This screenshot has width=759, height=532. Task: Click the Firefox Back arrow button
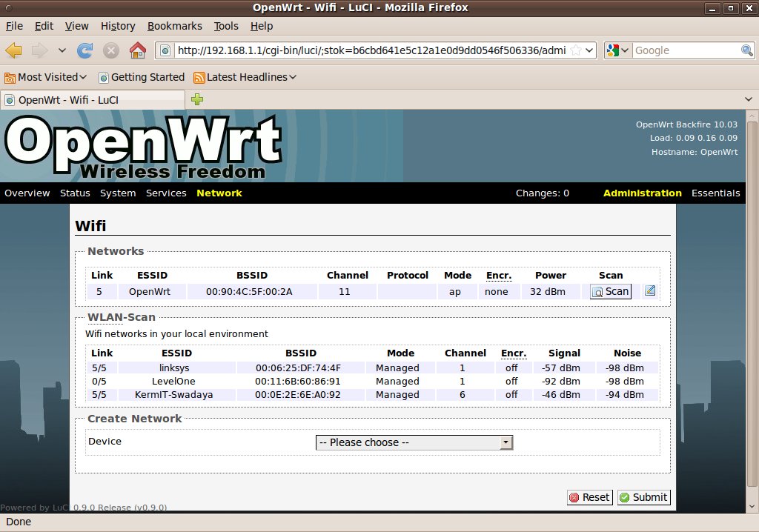coord(13,50)
